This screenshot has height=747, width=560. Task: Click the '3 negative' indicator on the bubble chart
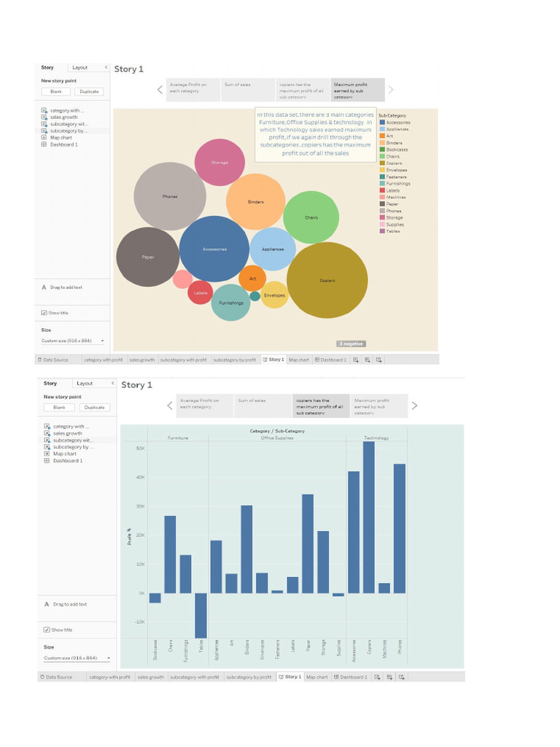[351, 344]
